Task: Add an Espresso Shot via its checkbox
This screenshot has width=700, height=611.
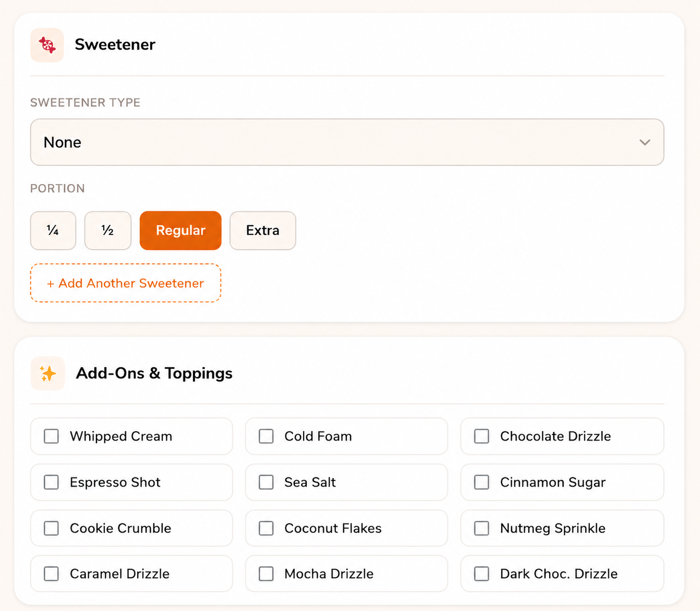Action: (51, 482)
